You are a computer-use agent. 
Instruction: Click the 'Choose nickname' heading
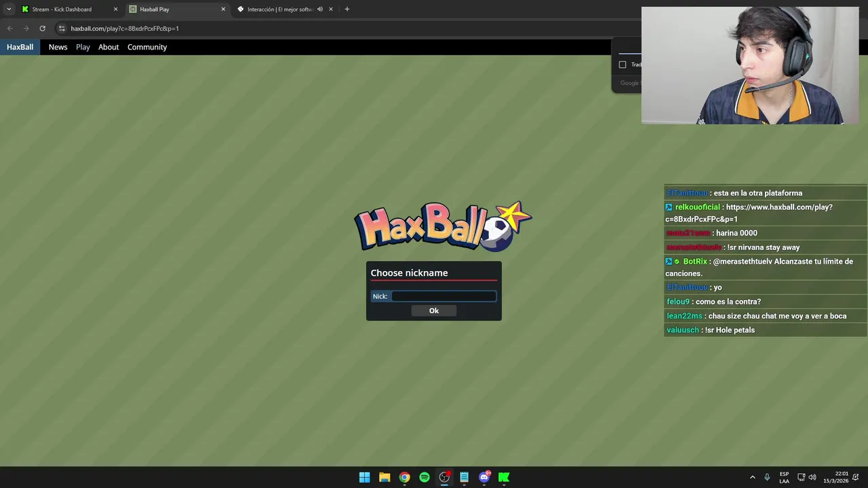409,272
